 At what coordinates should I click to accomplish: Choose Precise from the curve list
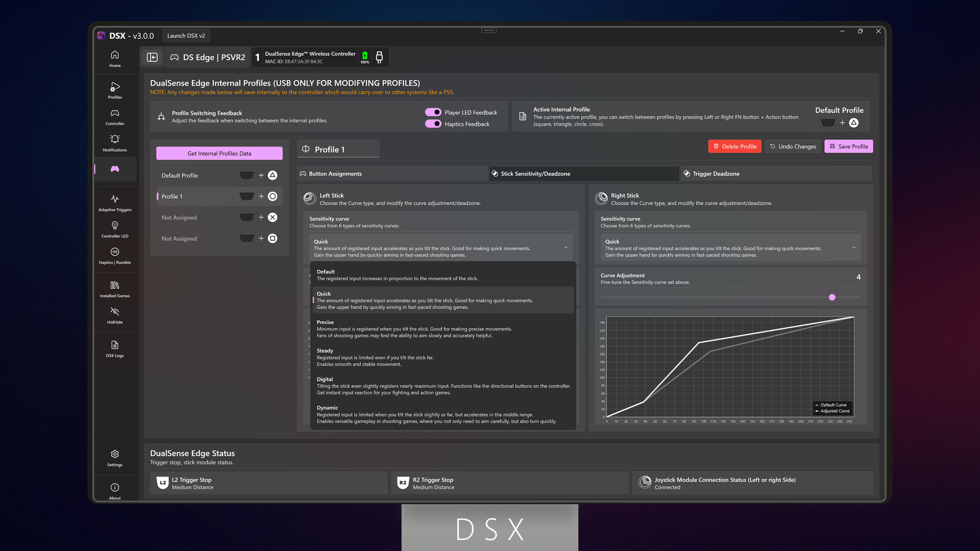tap(442, 329)
